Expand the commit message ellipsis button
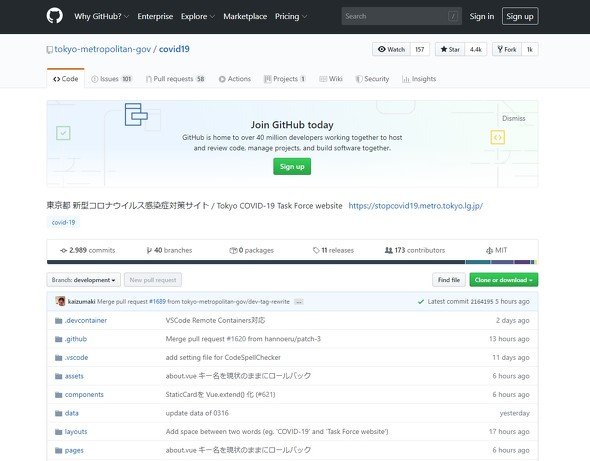 (x=299, y=302)
